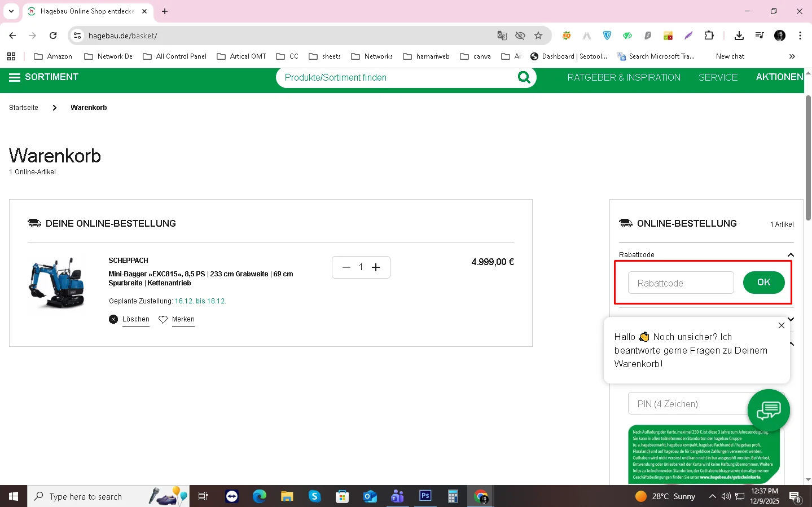Open the Artical OMT bookmark folder
Image resolution: width=812 pixels, height=507 pixels.
coord(242,56)
